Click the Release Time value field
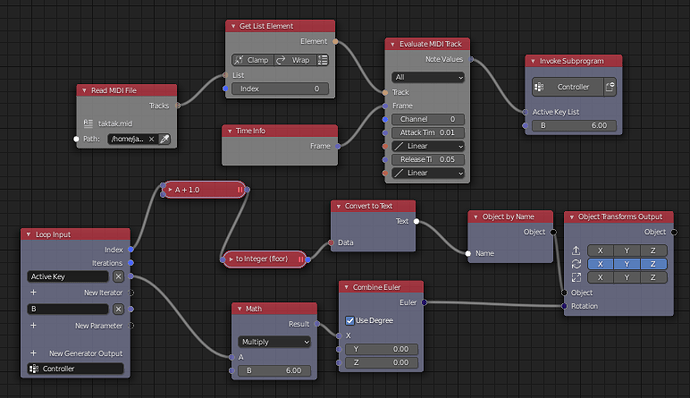The image size is (690, 398). (428, 159)
